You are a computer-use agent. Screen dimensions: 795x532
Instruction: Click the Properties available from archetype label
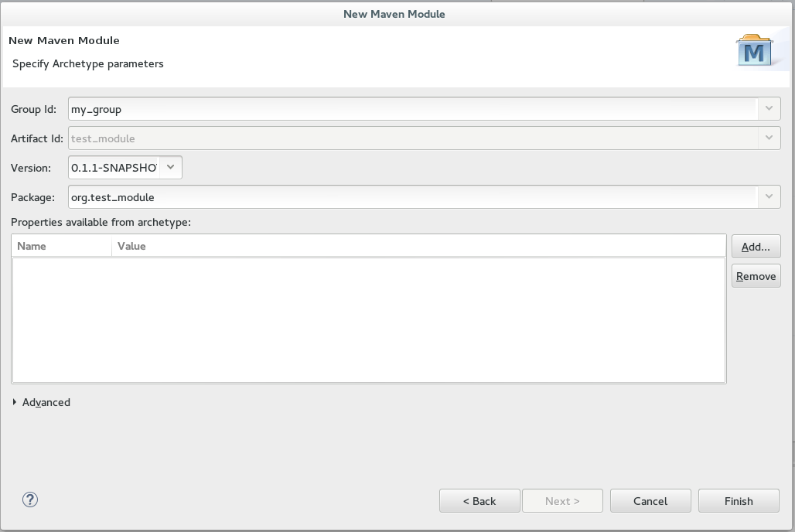[101, 222]
